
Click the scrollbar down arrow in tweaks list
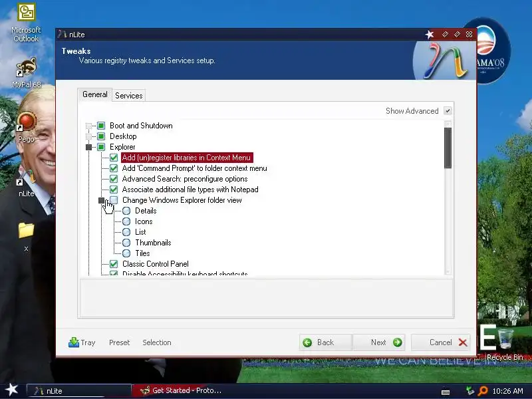coord(448,272)
